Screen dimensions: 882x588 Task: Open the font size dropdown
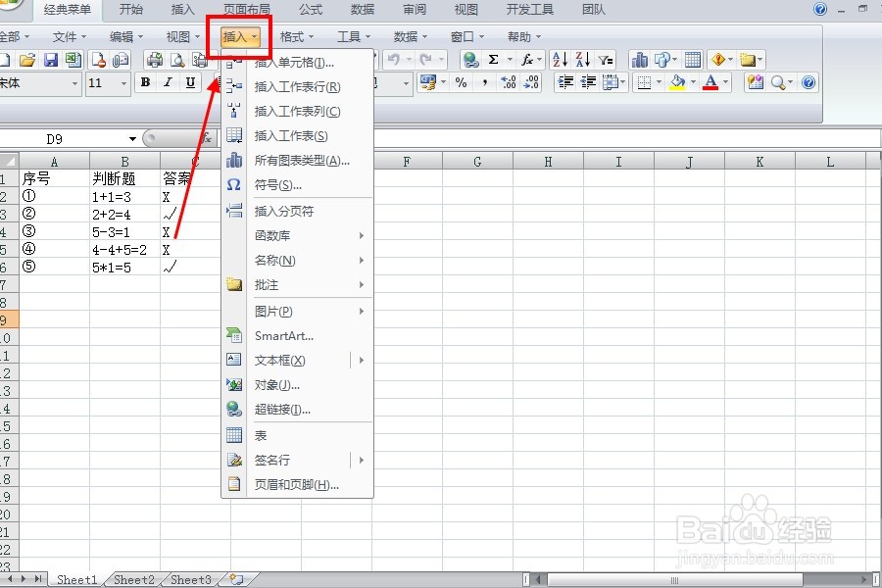(x=122, y=82)
